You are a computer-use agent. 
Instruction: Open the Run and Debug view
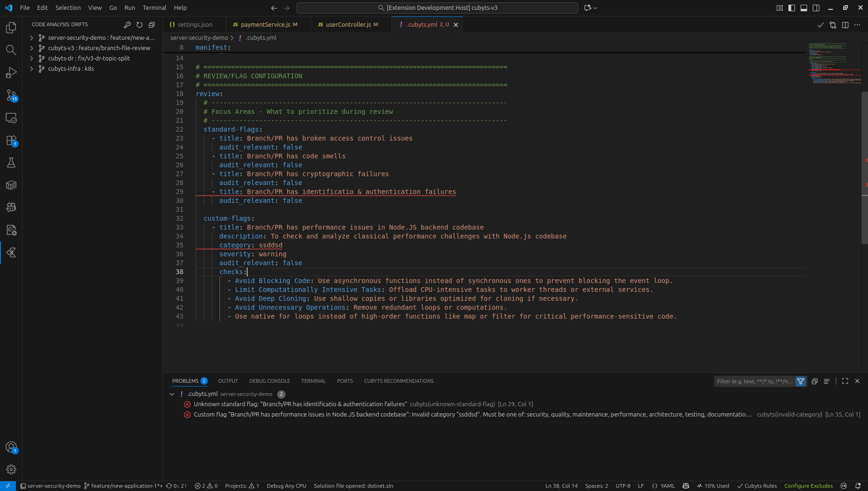tap(11, 72)
